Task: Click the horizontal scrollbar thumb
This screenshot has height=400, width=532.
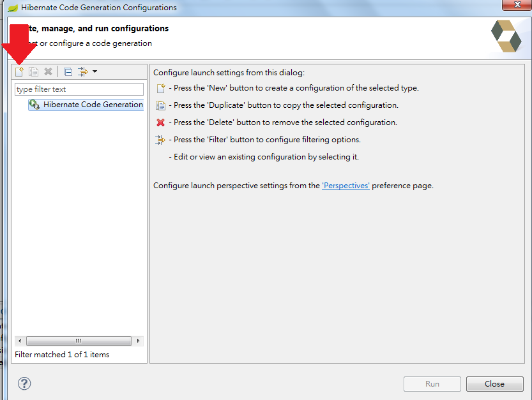Action: pos(79,341)
